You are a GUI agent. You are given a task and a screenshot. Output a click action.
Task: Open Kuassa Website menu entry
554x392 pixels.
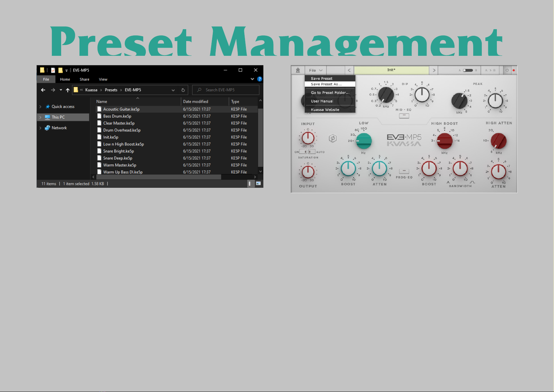(x=330, y=110)
